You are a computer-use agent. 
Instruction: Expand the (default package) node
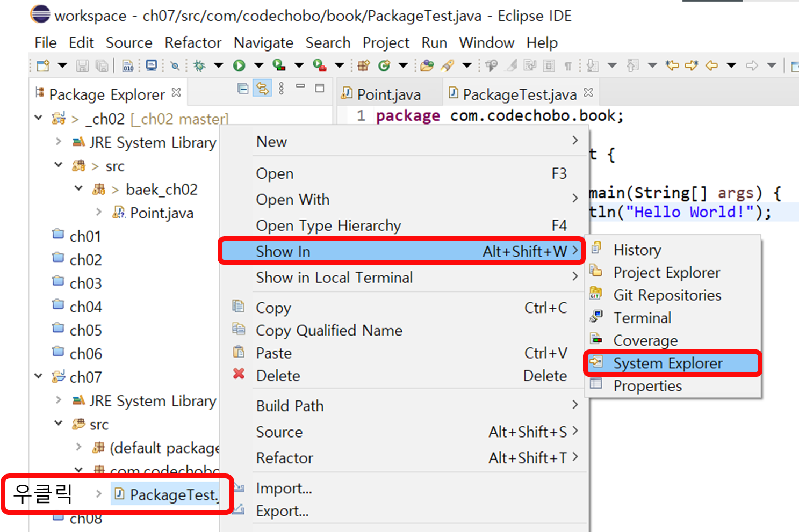[x=78, y=447]
